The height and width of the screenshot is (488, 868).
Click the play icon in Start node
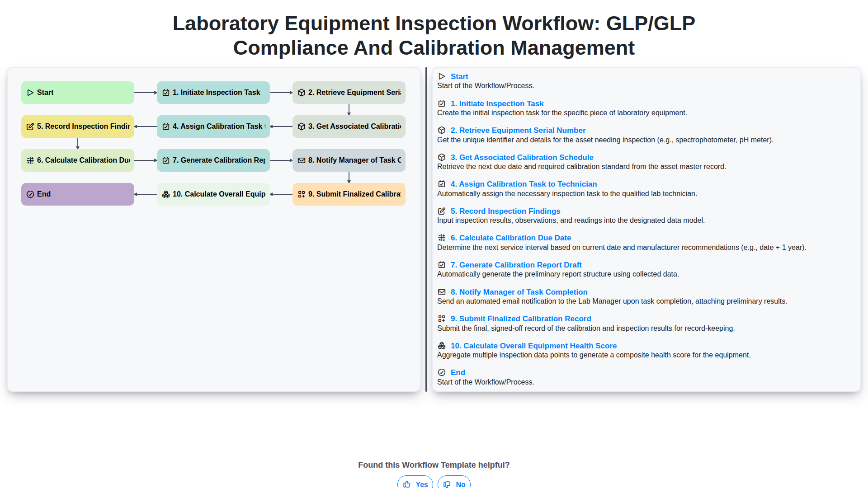coord(30,93)
